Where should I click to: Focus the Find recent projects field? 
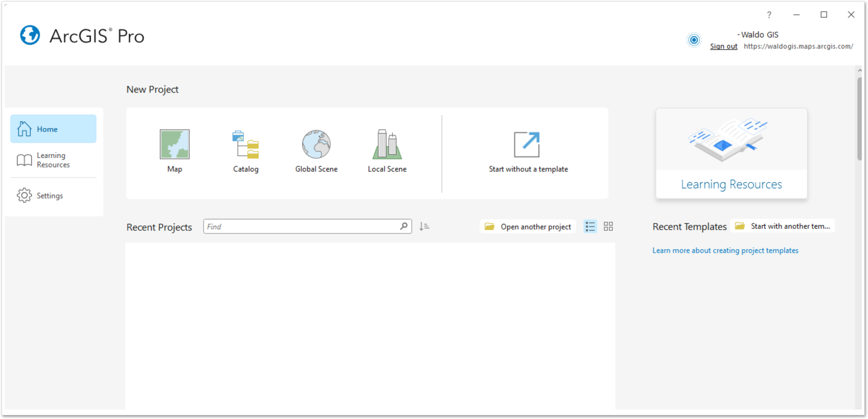pos(307,226)
